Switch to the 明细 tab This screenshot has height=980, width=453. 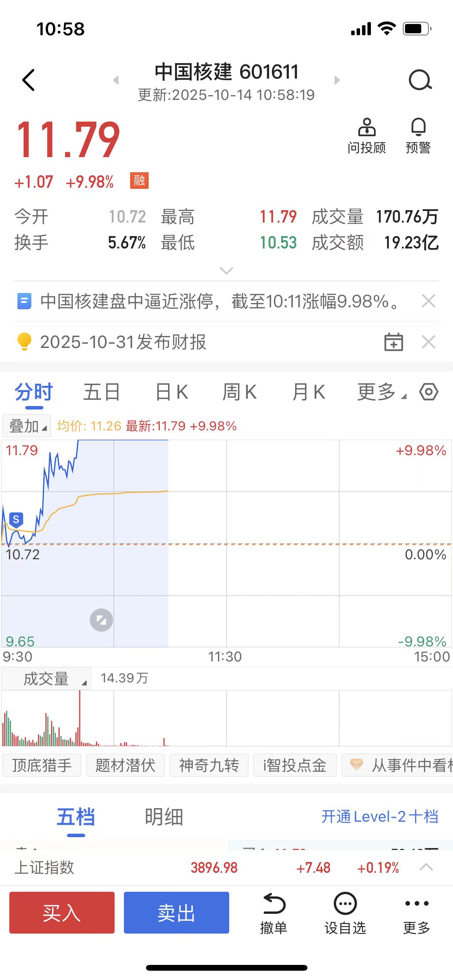pyautogui.click(x=164, y=817)
